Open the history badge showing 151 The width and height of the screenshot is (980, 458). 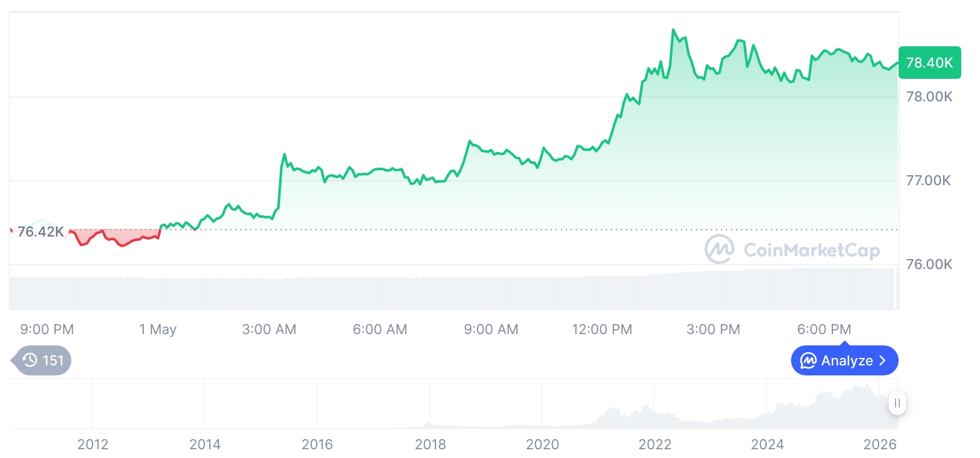click(x=42, y=360)
